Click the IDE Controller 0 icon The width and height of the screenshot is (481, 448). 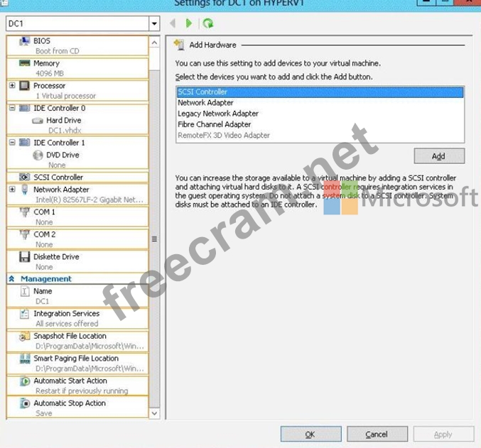click(25, 108)
